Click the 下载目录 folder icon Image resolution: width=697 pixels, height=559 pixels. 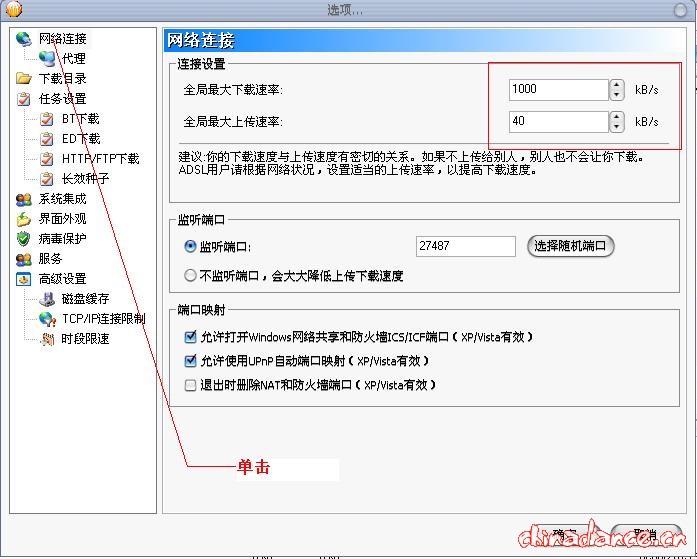tap(23, 79)
